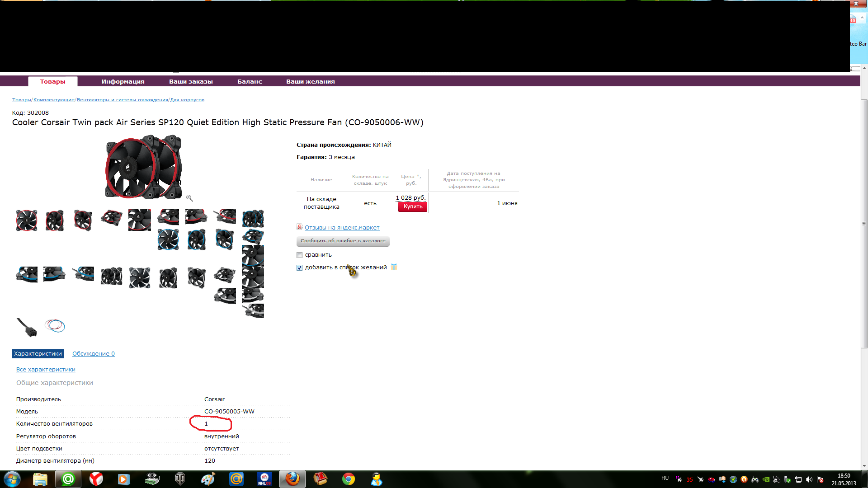Viewport: 868px width, 488px height.
Task: Click the '1 028 руб.' price link
Action: (x=411, y=198)
